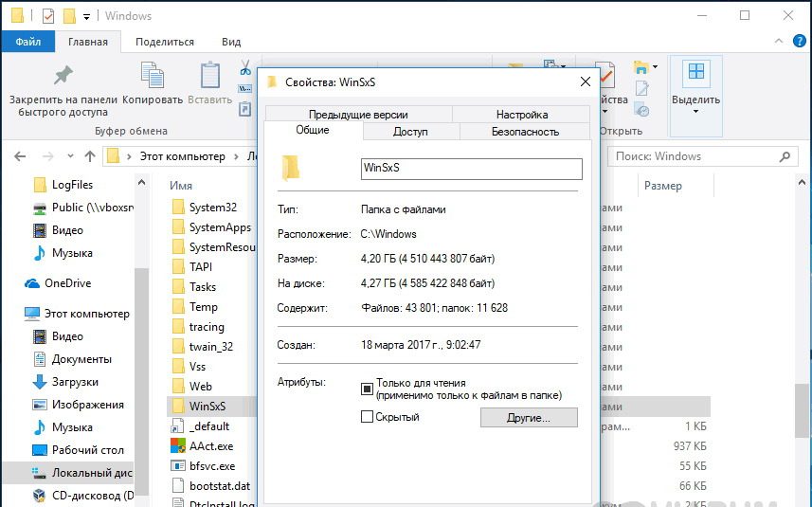Click the Другие... button
812x507 pixels.
[529, 417]
